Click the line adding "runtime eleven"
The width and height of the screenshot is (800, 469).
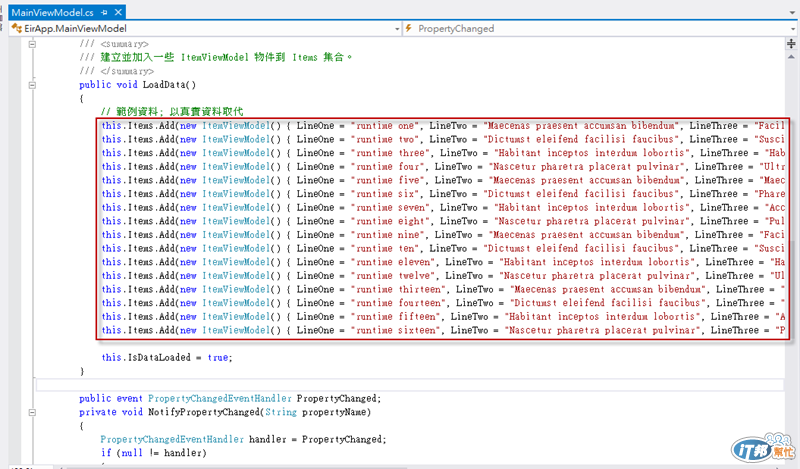point(442,262)
